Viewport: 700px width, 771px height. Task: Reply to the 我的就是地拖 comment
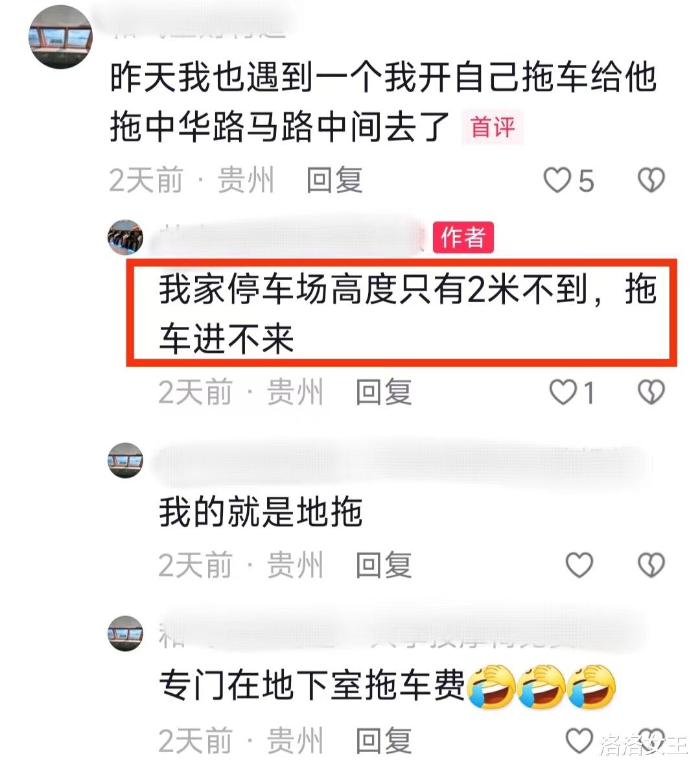384,565
